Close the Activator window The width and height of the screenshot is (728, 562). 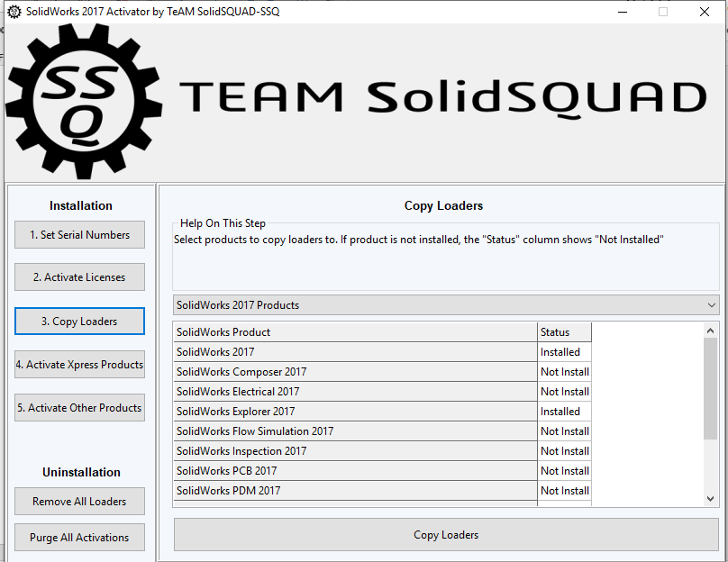tap(705, 12)
